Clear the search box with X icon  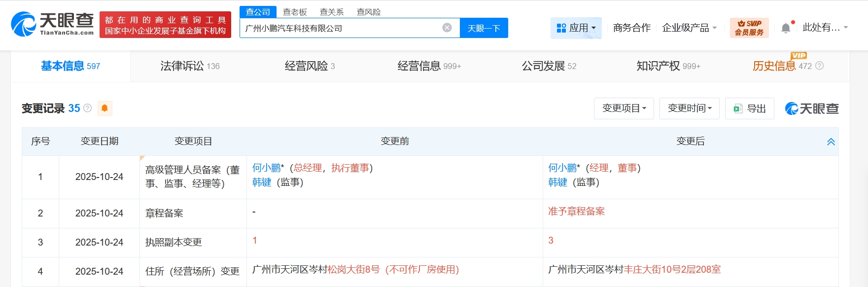447,28
